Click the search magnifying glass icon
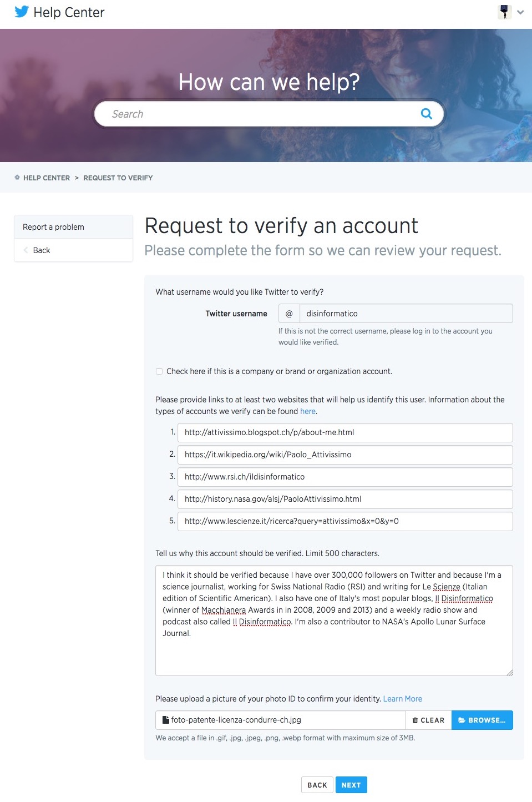Image resolution: width=532 pixels, height=802 pixels. (426, 114)
